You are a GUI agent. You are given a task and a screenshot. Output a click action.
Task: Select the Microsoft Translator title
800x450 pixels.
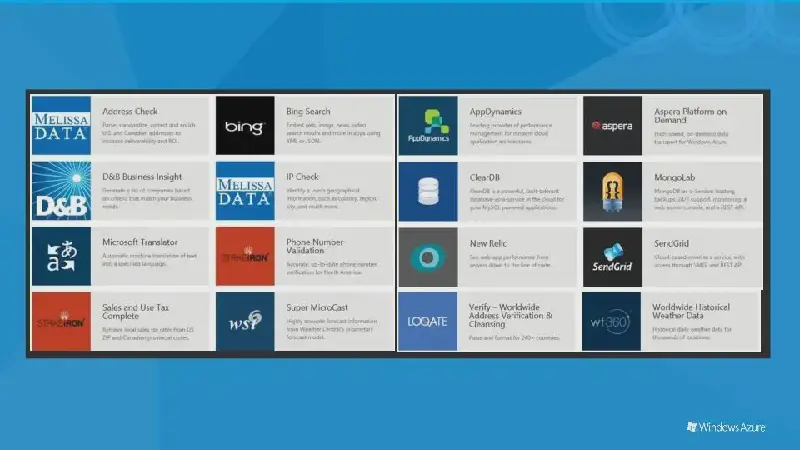click(x=140, y=242)
